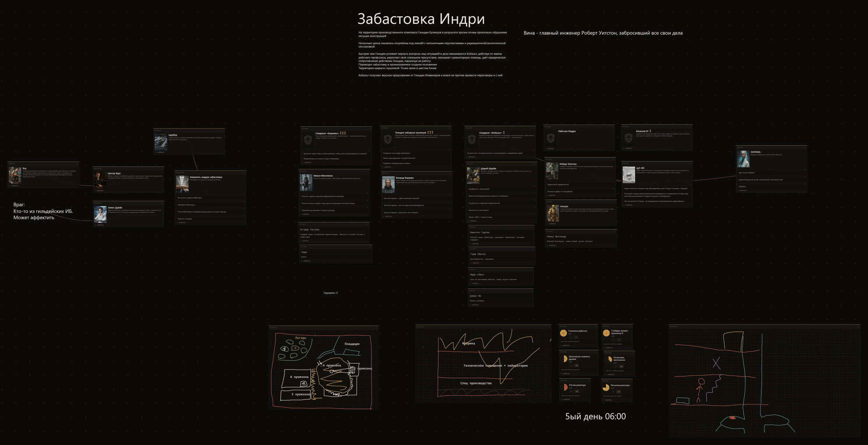
Task: Select the Квинтон Гарсиа card name
Action: [x=480, y=232]
